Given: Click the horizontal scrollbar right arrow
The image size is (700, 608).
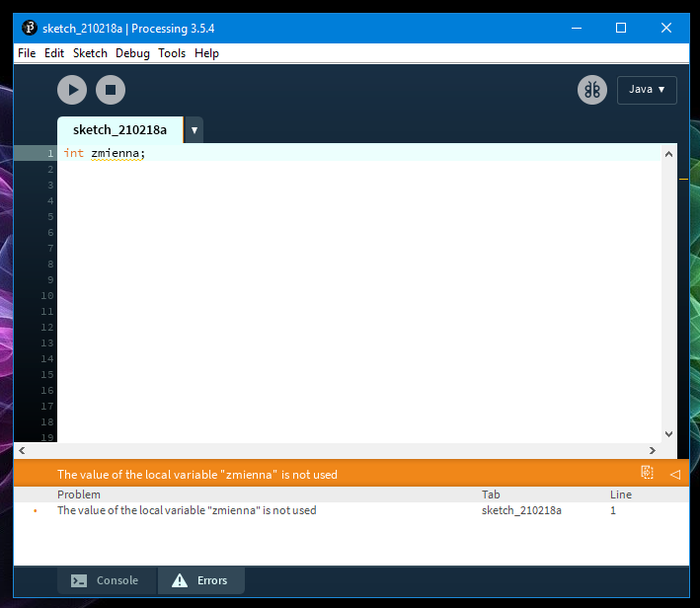Looking at the screenshot, I should tap(653, 450).
